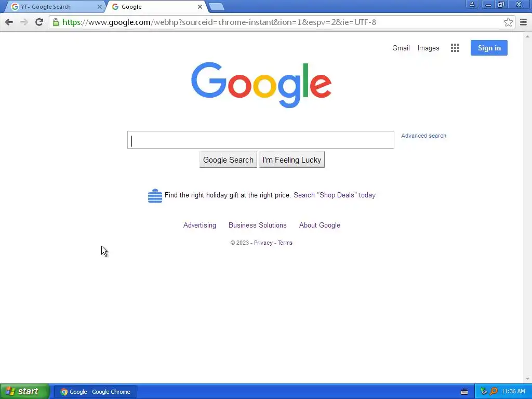The width and height of the screenshot is (532, 399).
Task: Click Search "Shop Deals" today link
Action: point(335,195)
